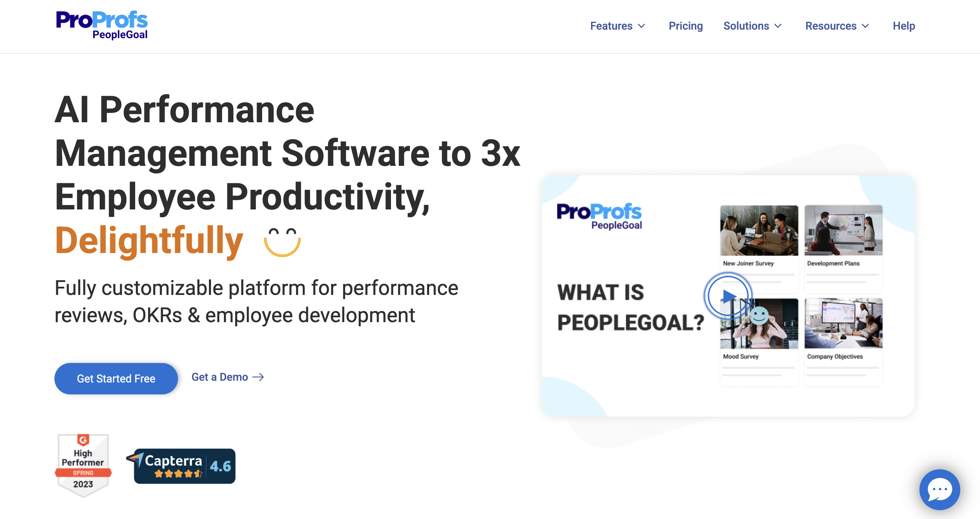Click the "WHAT IS PEOPLEGOAL?" video title text
This screenshot has width=980, height=519.
(x=631, y=307)
